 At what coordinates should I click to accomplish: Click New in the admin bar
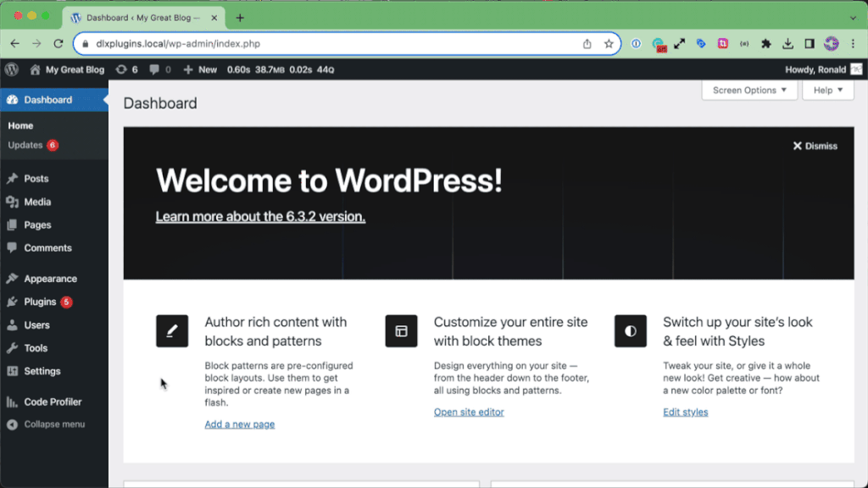[200, 69]
